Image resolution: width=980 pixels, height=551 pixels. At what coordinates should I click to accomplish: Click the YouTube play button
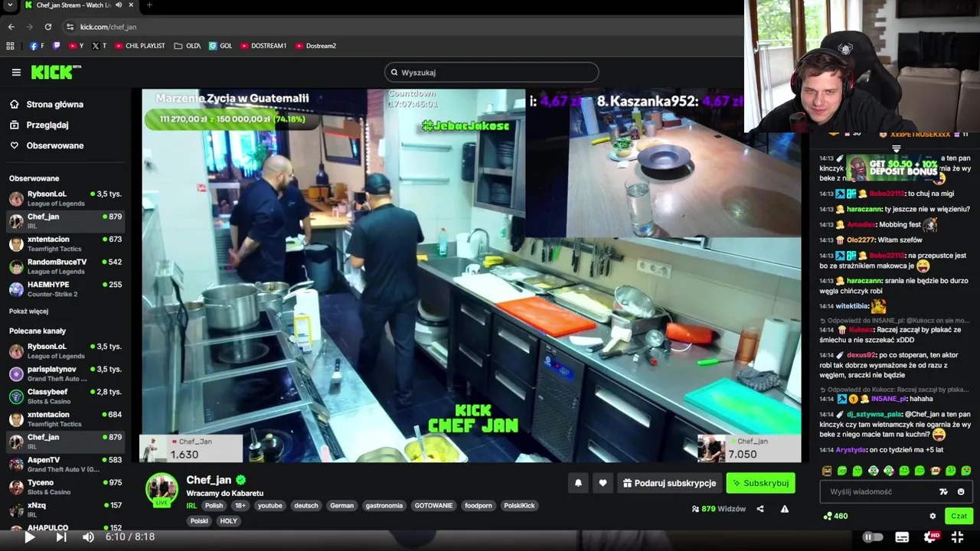(29, 537)
